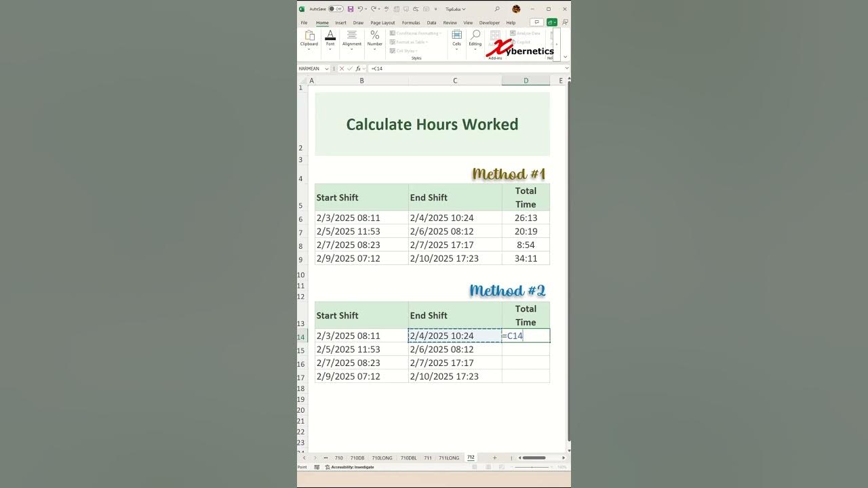Switch to sheet tab 710LONG
Screen dimensions: 868x488
coord(382,457)
